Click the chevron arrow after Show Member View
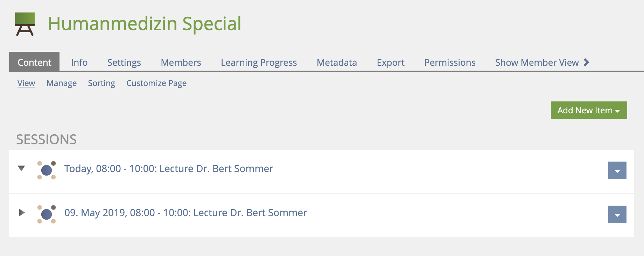The height and width of the screenshot is (256, 644). coord(587,62)
